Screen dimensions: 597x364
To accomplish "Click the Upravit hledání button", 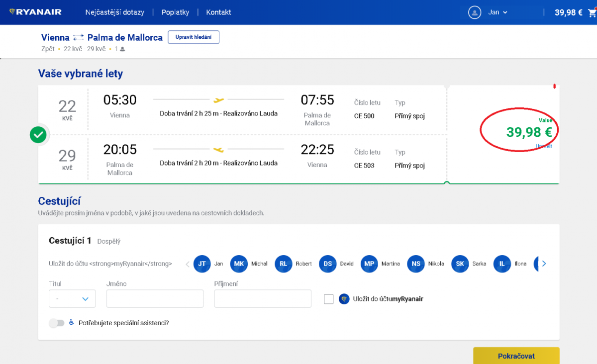I will pos(194,37).
